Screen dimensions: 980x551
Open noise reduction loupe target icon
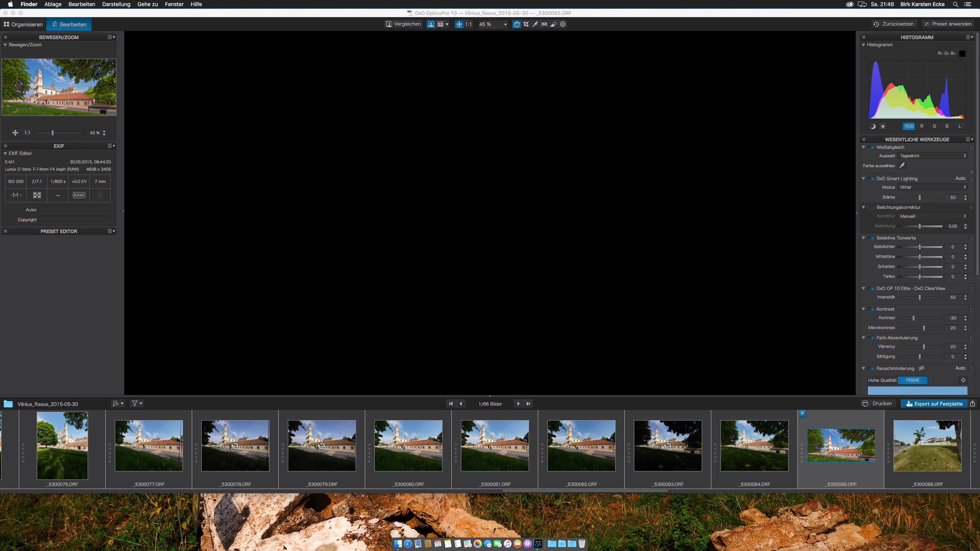pos(963,380)
